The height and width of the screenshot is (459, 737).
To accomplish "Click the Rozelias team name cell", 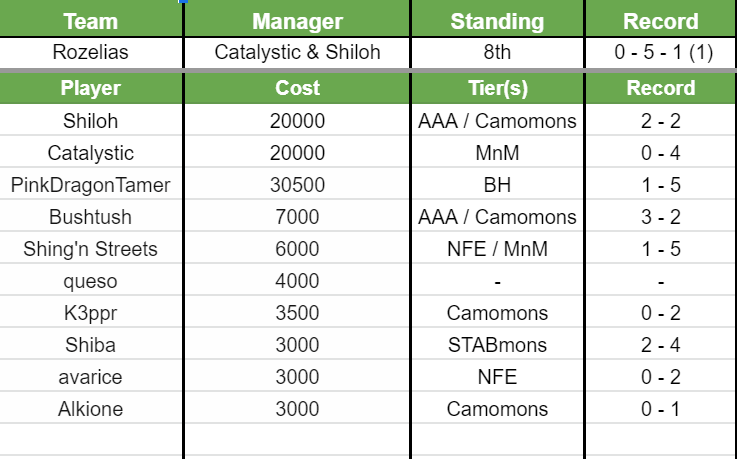I will 91,53.
